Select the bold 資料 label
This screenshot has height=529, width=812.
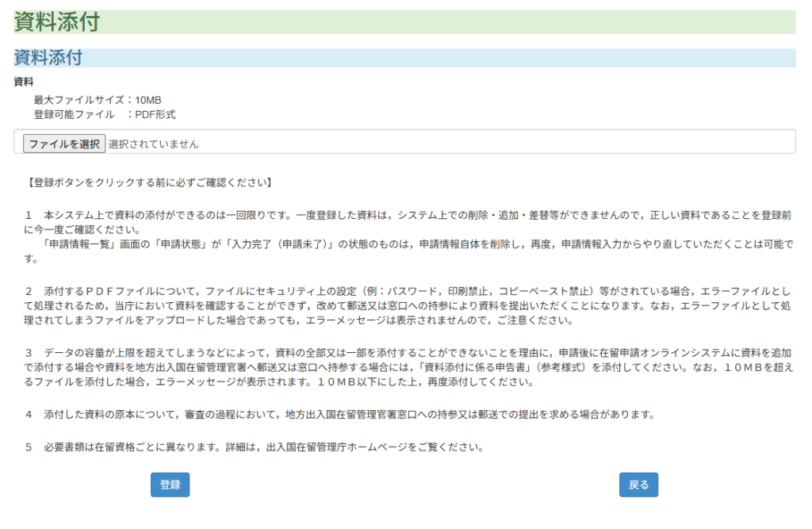click(x=23, y=82)
